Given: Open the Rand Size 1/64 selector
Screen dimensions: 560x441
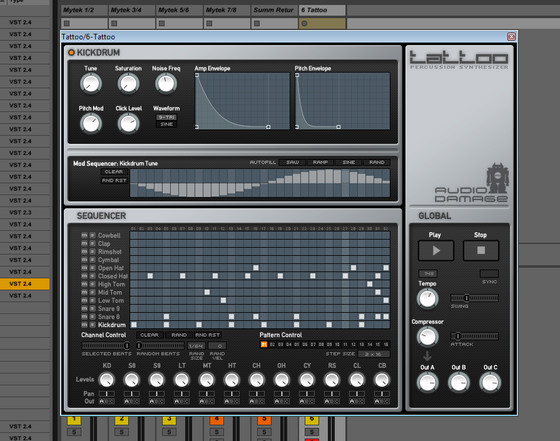Looking at the screenshot, I should 196,346.
